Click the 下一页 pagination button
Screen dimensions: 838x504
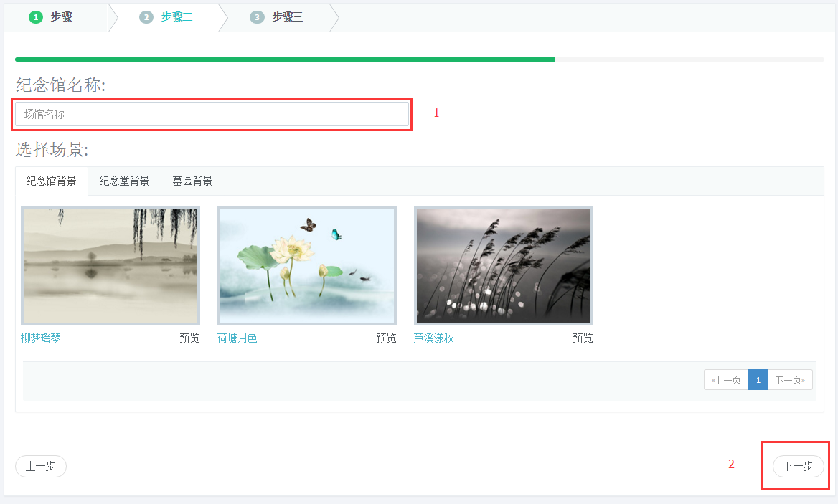790,380
